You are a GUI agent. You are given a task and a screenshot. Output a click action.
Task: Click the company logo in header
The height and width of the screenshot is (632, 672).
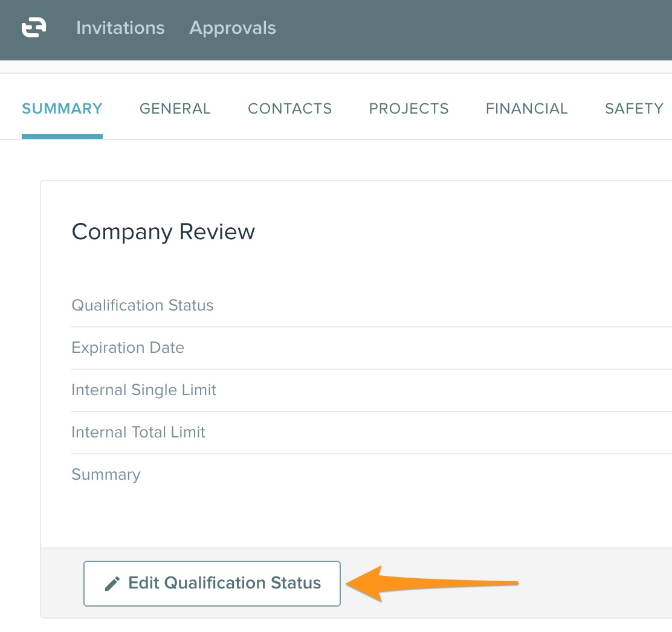34,28
